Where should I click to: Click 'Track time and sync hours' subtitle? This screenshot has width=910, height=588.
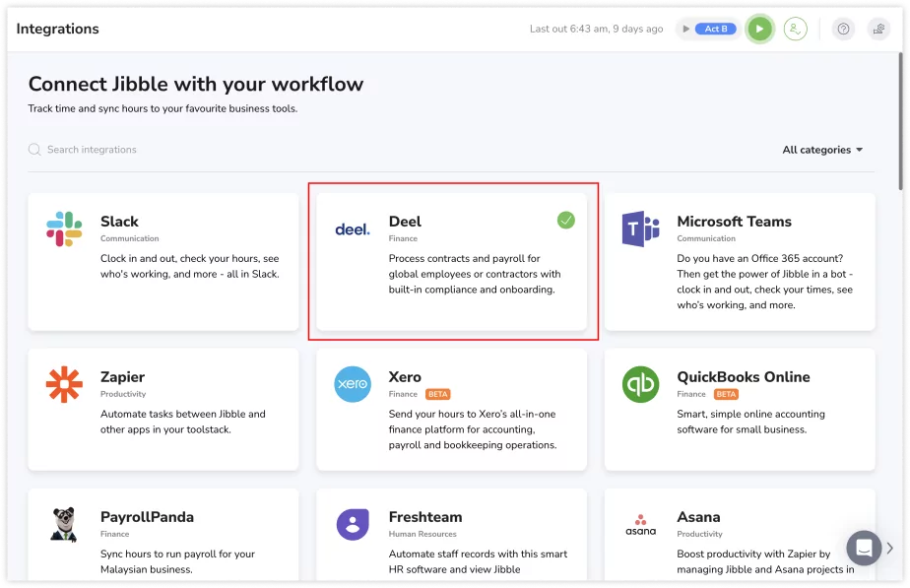162,108
